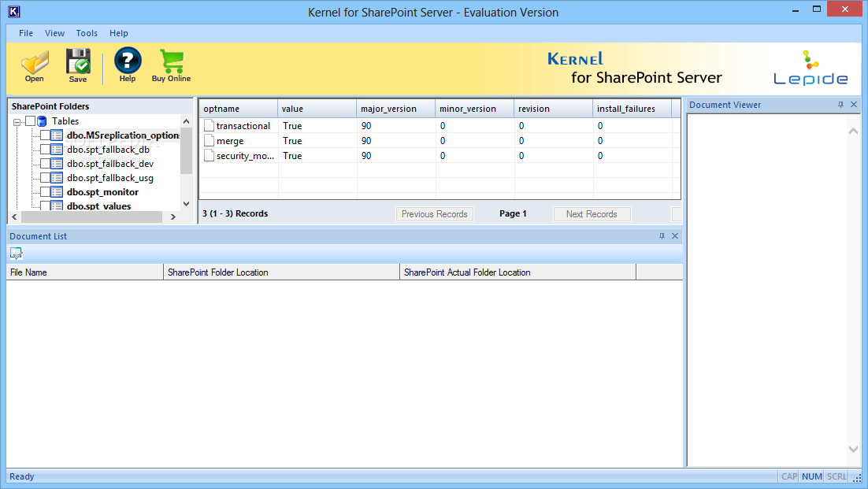
Task: Click the minor_version column header
Action: 474,109
